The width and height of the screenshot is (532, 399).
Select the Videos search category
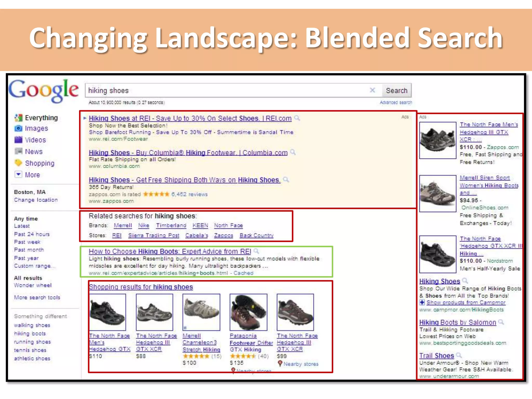(x=35, y=140)
